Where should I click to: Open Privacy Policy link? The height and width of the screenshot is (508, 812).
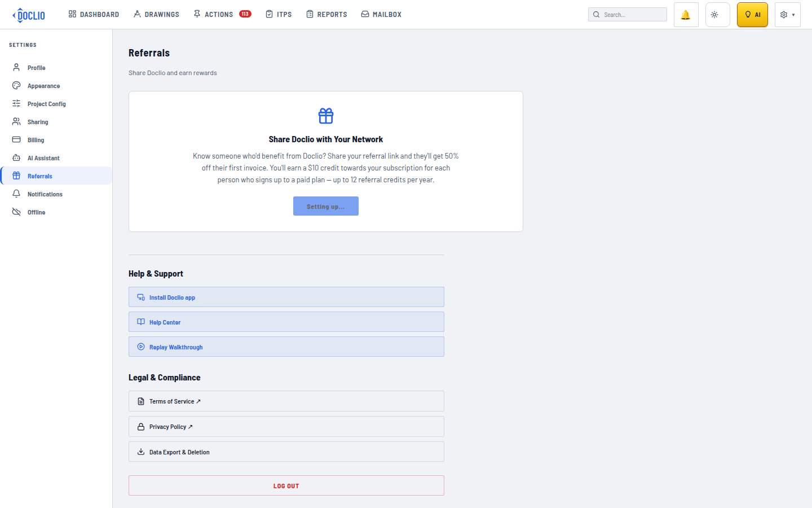coord(286,426)
